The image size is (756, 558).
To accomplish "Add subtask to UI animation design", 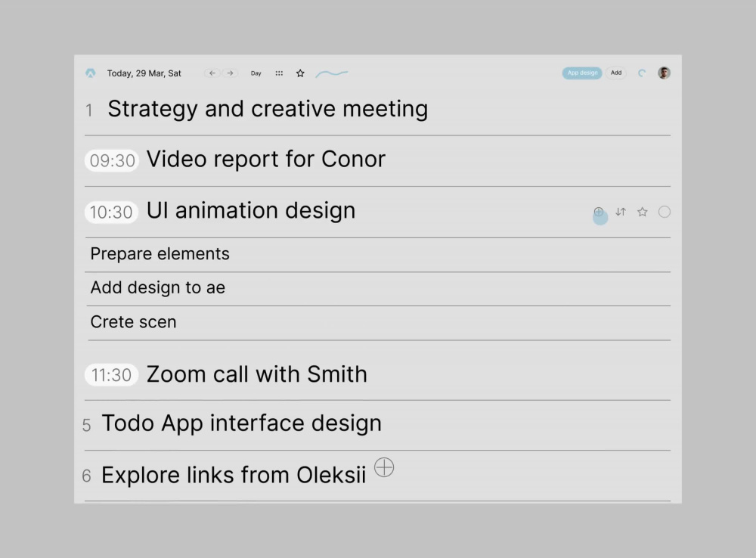I will pyautogui.click(x=598, y=212).
